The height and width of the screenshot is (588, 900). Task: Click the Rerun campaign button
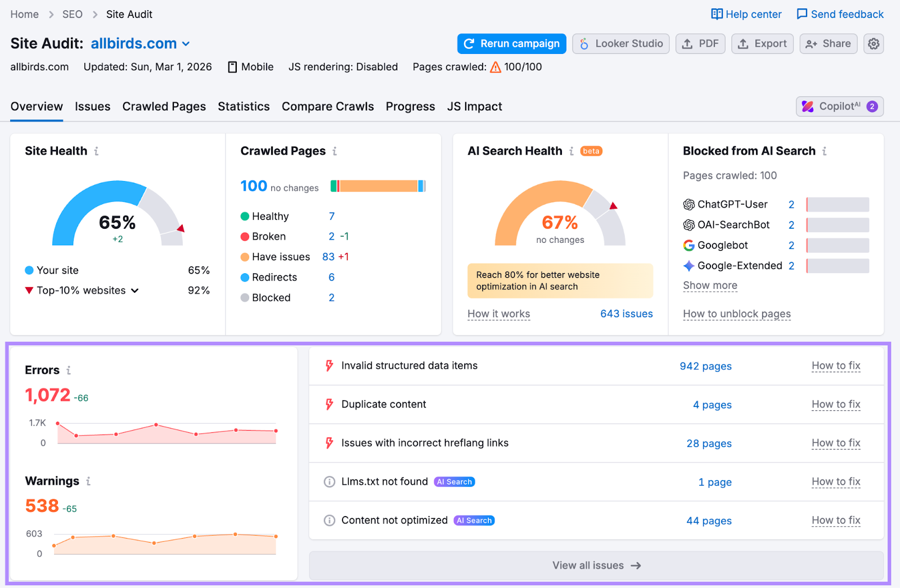coord(511,43)
